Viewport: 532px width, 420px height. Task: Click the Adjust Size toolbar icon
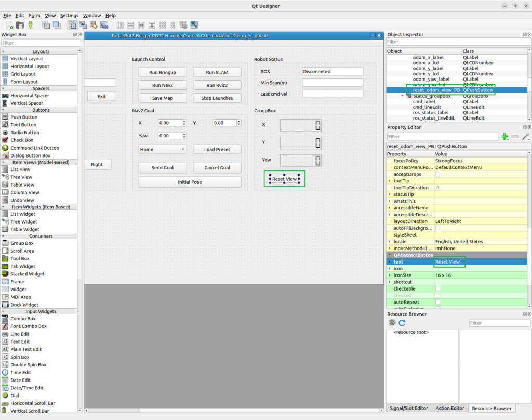tap(194, 25)
